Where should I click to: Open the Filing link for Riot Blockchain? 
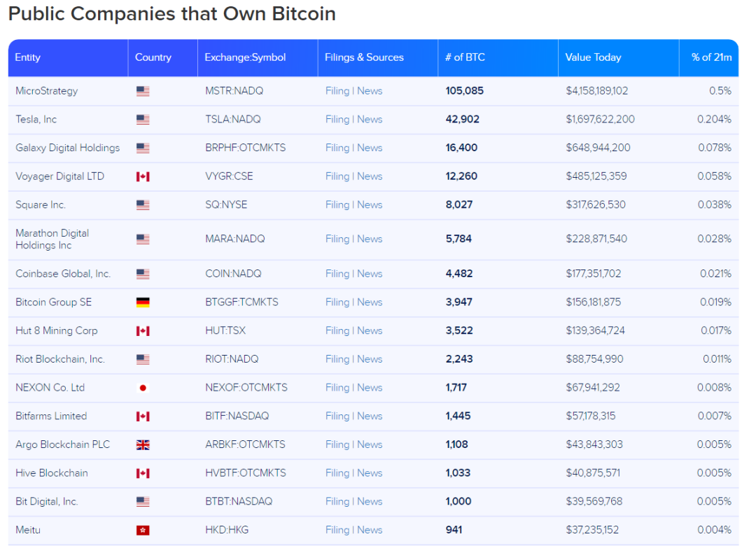tap(337, 359)
